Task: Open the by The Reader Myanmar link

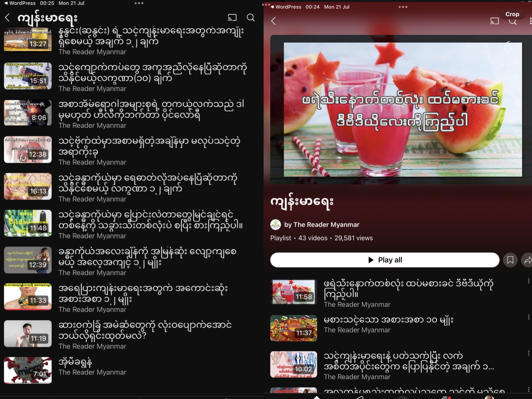Action: [321, 224]
